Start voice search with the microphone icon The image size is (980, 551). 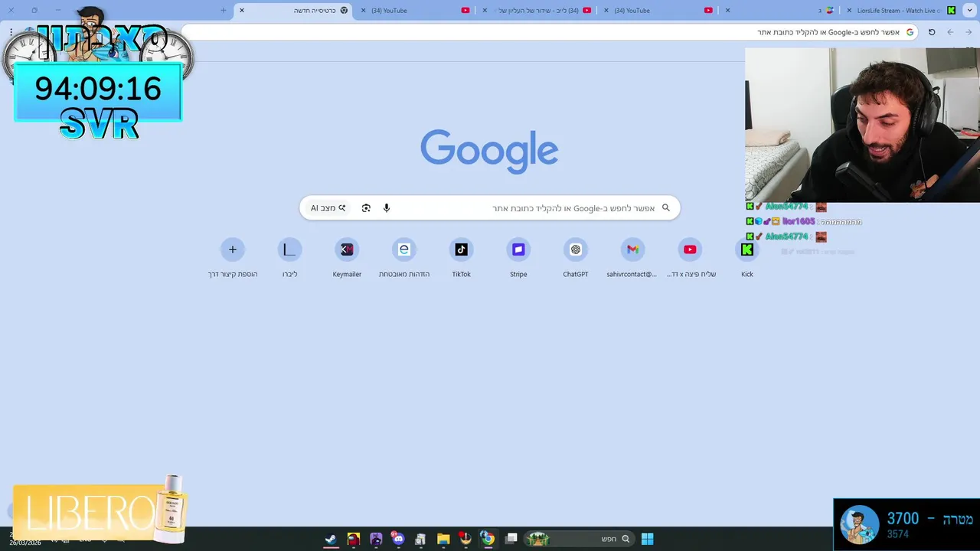coord(387,208)
